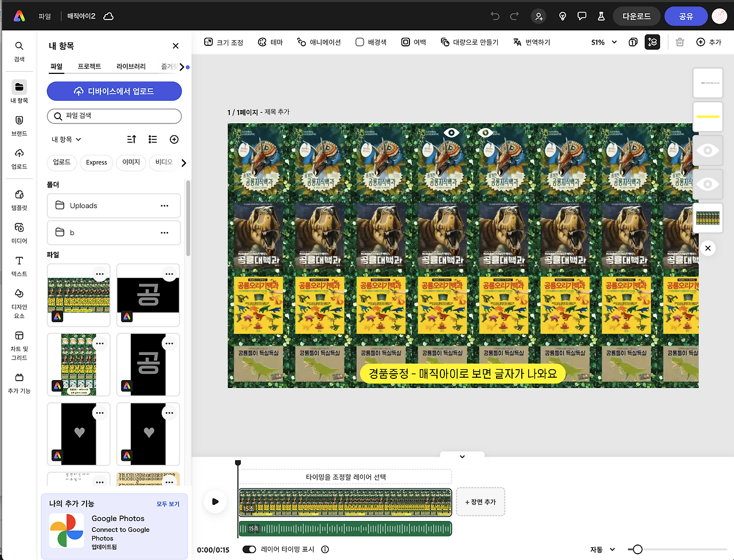Collapse the timeline with the chevron
This screenshot has width=734, height=560.
(x=462, y=457)
